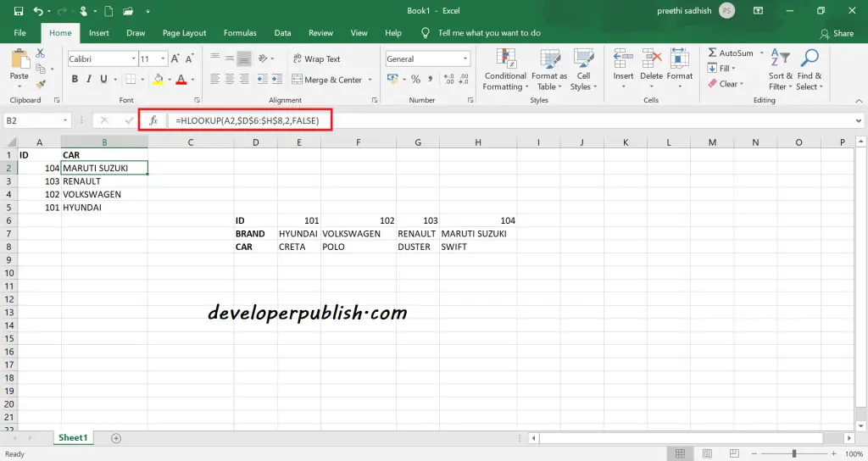Toggle Bottom Align vertical alignment
The width and height of the screenshot is (868, 461).
tap(243, 58)
